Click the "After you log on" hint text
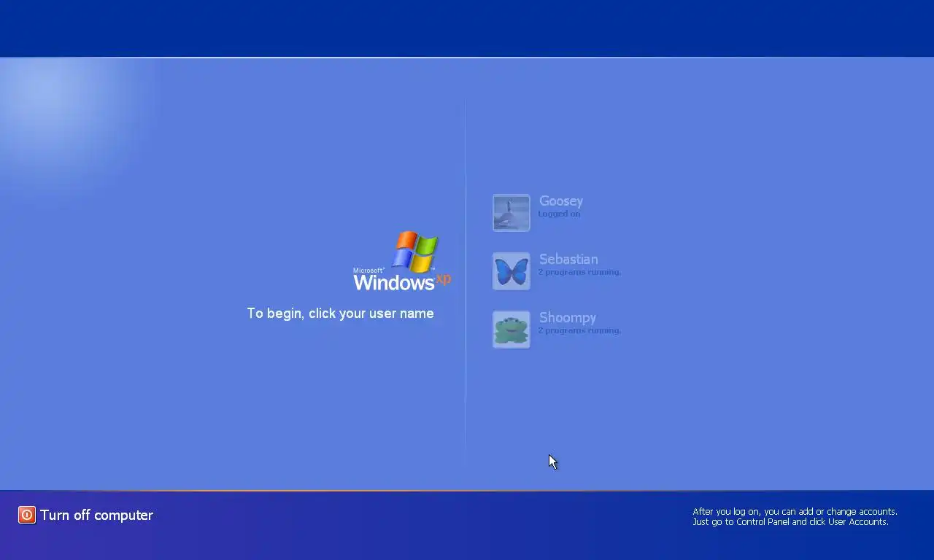934x560 pixels. (x=795, y=517)
